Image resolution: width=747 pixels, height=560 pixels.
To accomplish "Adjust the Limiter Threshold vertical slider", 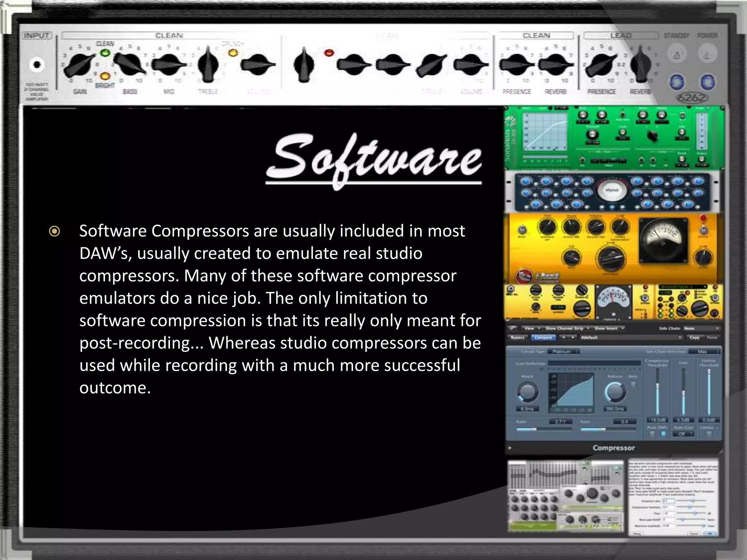I will tap(709, 392).
